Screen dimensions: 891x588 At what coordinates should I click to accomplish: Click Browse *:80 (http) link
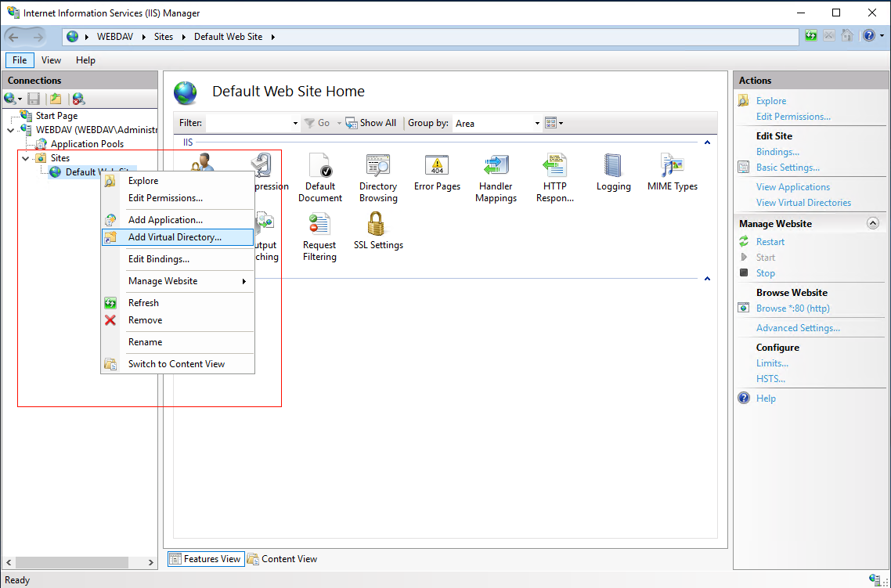click(x=792, y=308)
